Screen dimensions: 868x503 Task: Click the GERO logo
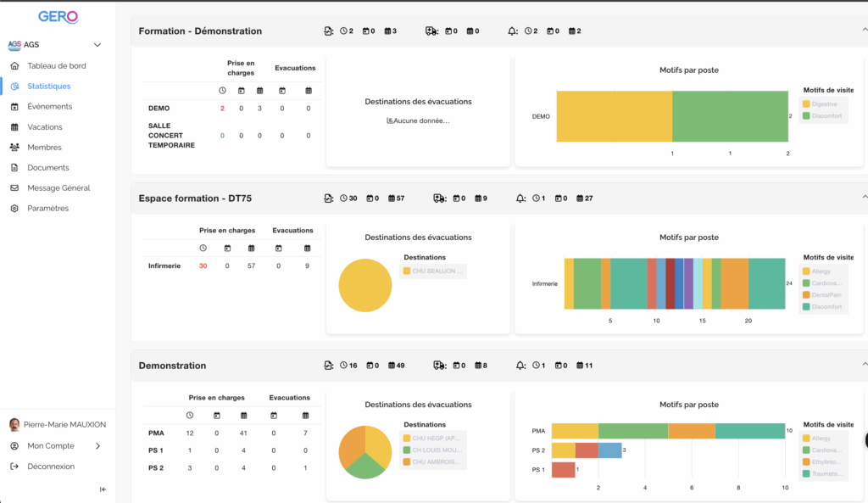click(58, 17)
